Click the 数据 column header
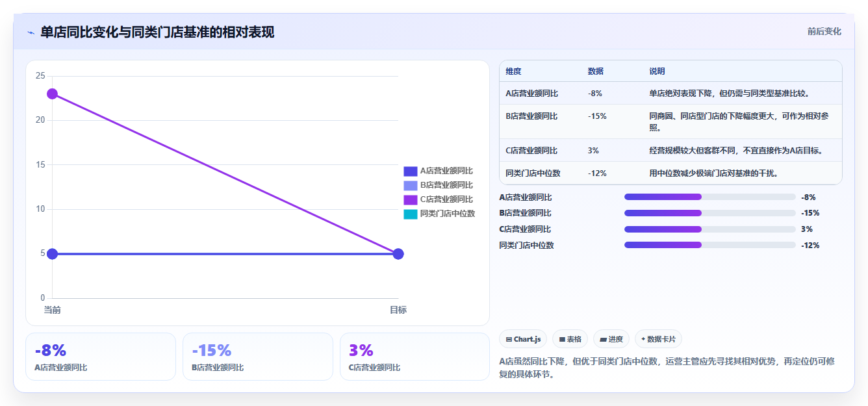The height and width of the screenshot is (406, 868). coord(596,71)
